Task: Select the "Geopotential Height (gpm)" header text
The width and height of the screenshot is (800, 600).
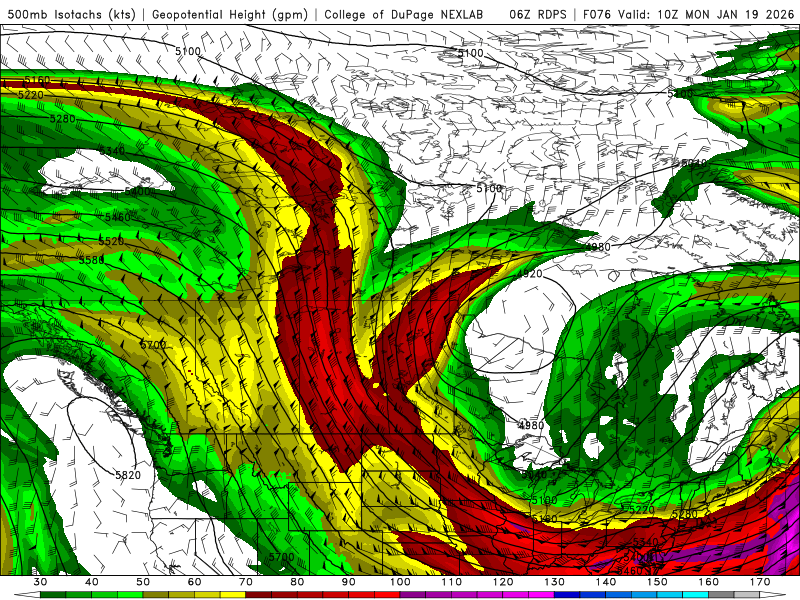Action: pyautogui.click(x=230, y=15)
